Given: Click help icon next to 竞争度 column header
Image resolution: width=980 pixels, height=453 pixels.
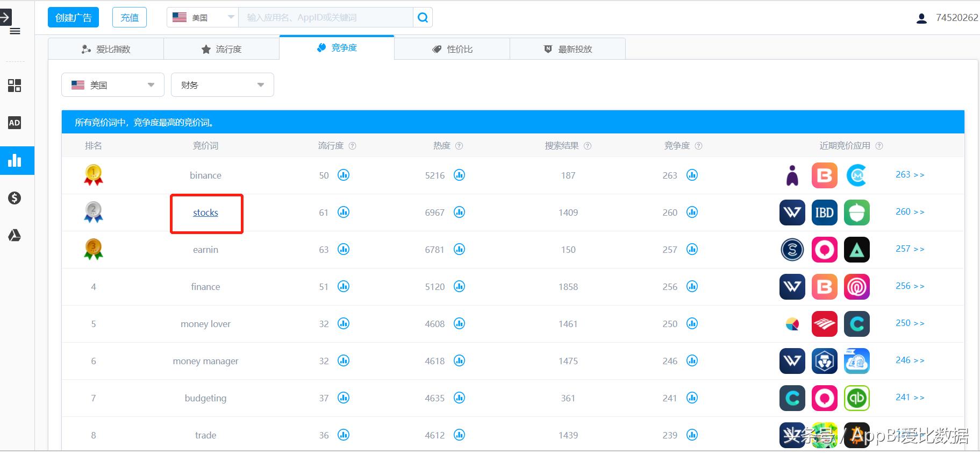Looking at the screenshot, I should pyautogui.click(x=698, y=146).
